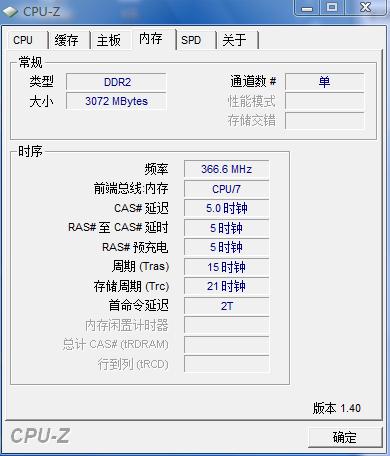Click the 前端总线:内存 label

[131, 189]
